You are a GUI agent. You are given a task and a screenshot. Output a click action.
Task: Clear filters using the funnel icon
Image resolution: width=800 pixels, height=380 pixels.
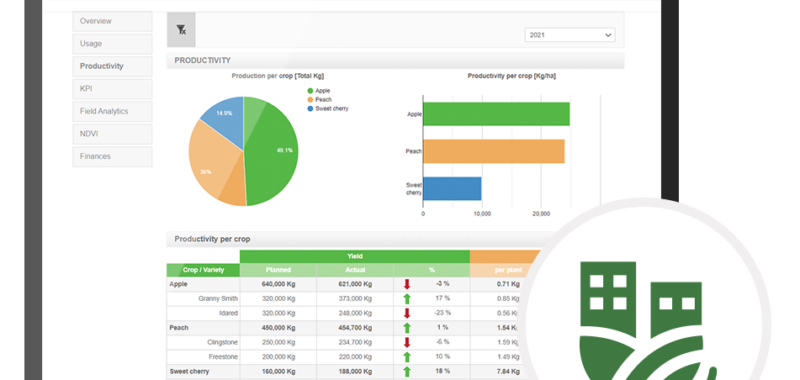181,30
